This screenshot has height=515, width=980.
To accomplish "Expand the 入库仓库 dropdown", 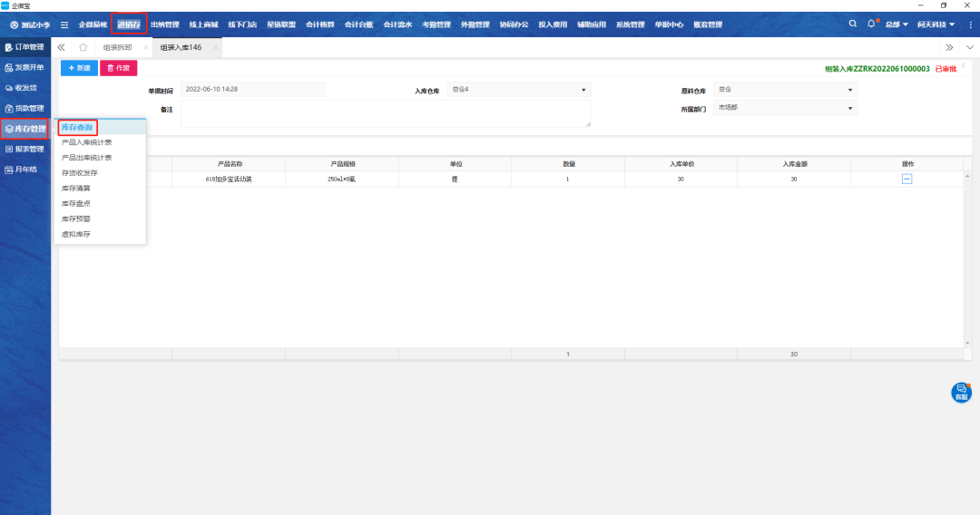I will point(583,90).
